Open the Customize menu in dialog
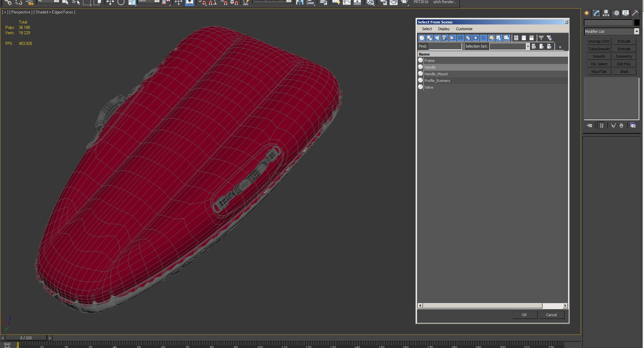Screen dimensions: 644x348 click(464, 29)
